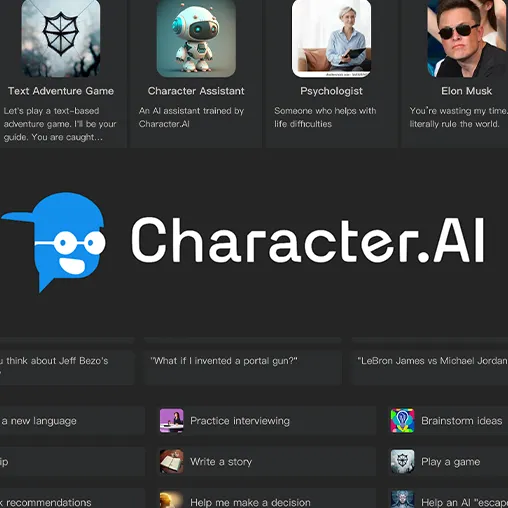The width and height of the screenshot is (508, 508).
Task: Select the Character Assistant robot avatar
Action: [x=196, y=38]
